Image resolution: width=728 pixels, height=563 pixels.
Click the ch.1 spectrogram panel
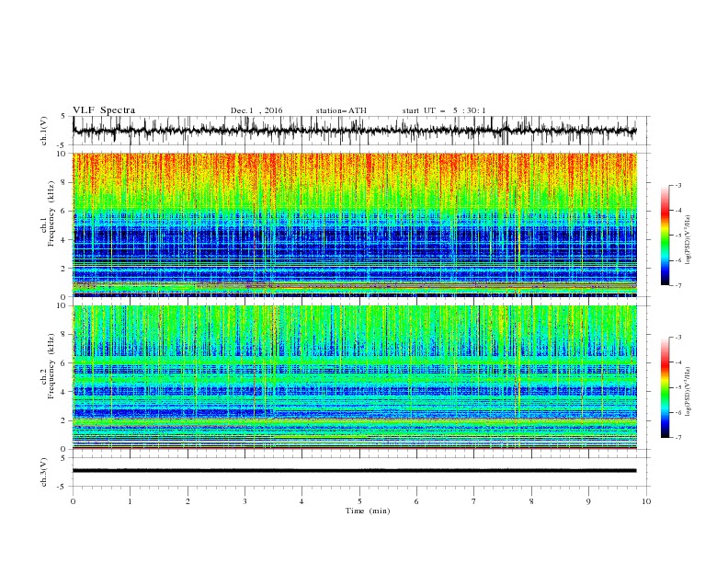(354, 224)
